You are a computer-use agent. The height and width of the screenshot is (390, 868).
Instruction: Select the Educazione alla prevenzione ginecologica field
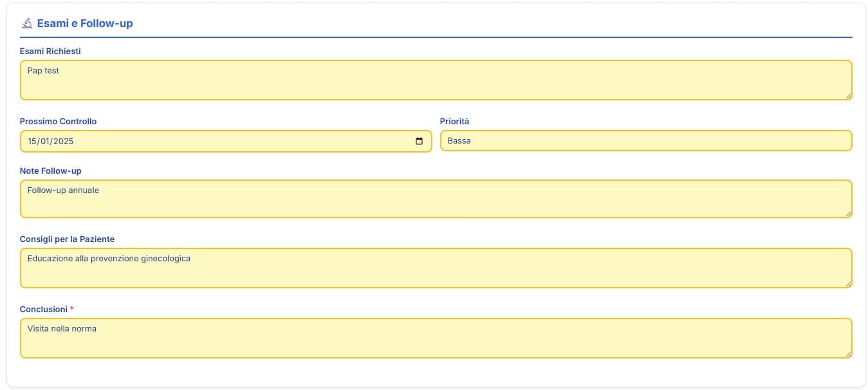pos(436,268)
